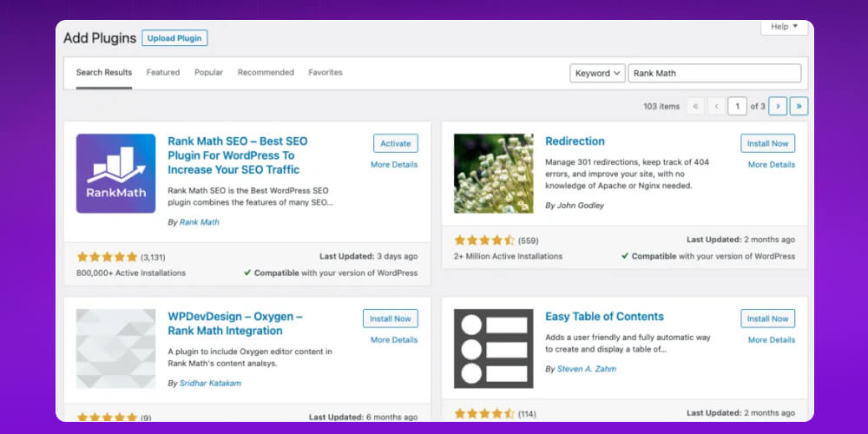Click "2+ Million Active Installations" text
868x434 pixels.
pos(508,256)
